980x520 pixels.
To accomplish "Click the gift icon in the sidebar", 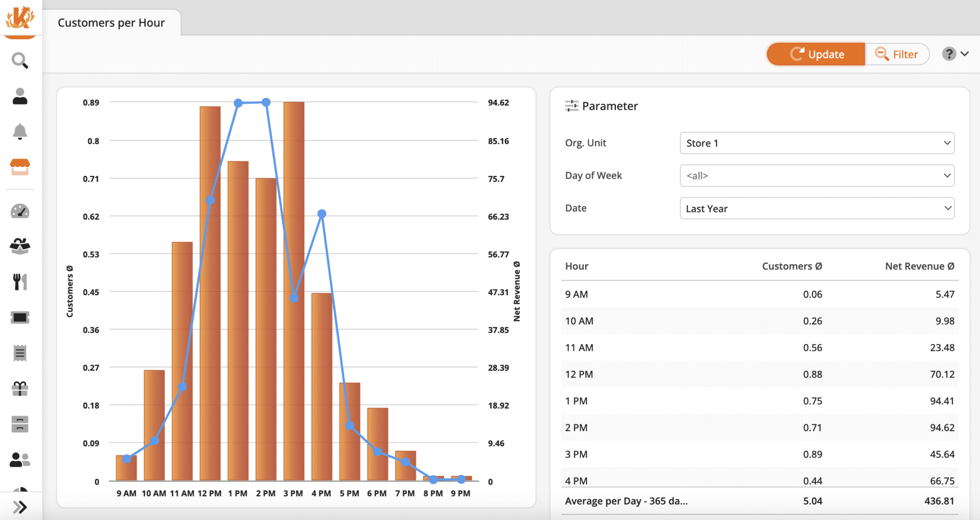I will [x=20, y=388].
